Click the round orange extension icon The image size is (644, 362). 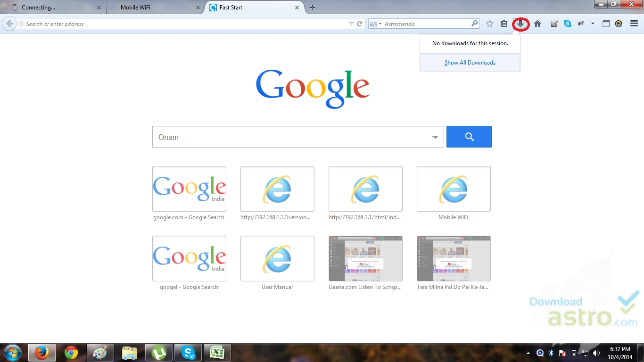619,24
